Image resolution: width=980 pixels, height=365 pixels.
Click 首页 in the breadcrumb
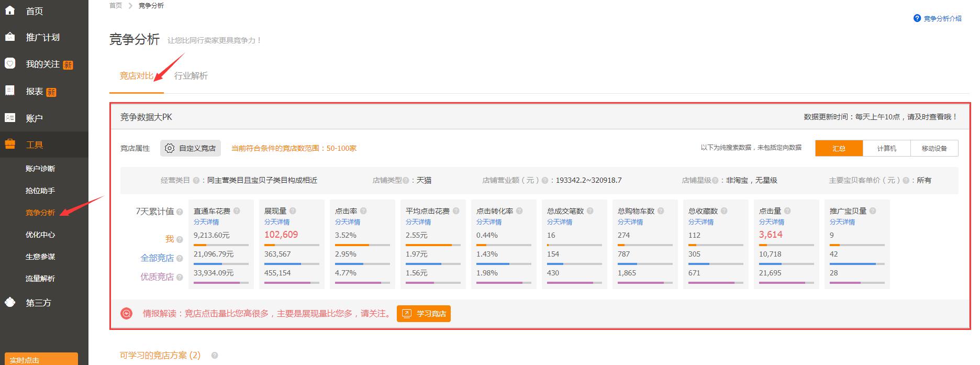coord(115,5)
